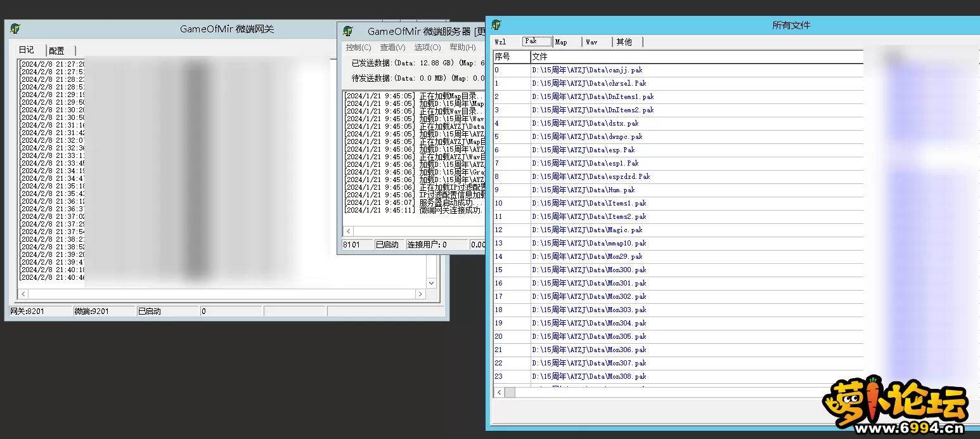Select the Mon303.pak file row
Viewport: 980px width, 439px height.
pyautogui.click(x=678, y=310)
